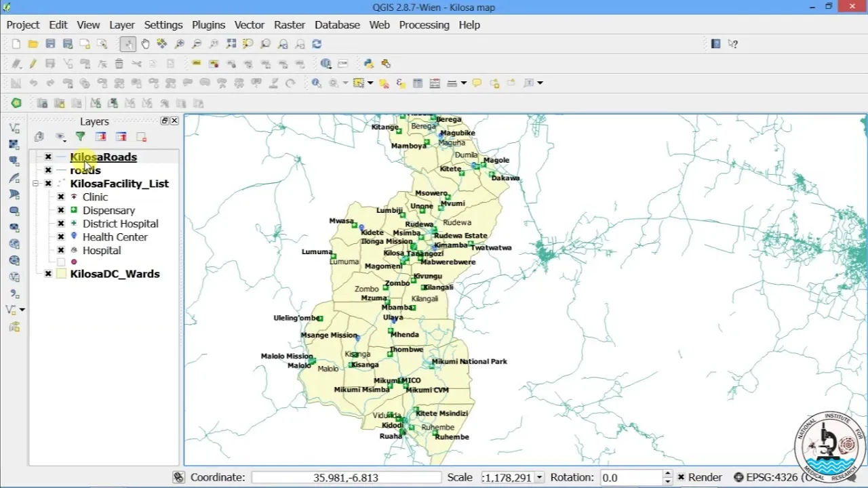The height and width of the screenshot is (488, 868).
Task: Toggle visibility of roads layer
Action: [x=48, y=170]
